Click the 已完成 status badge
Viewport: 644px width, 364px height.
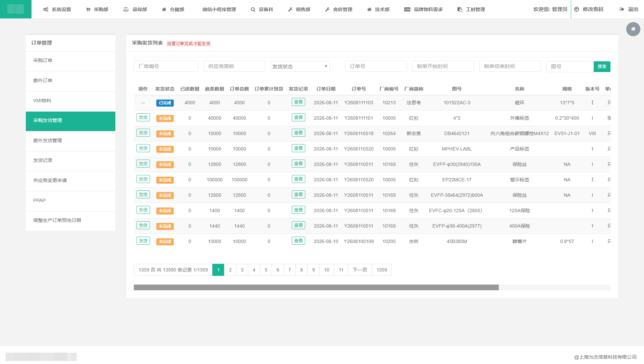point(165,103)
